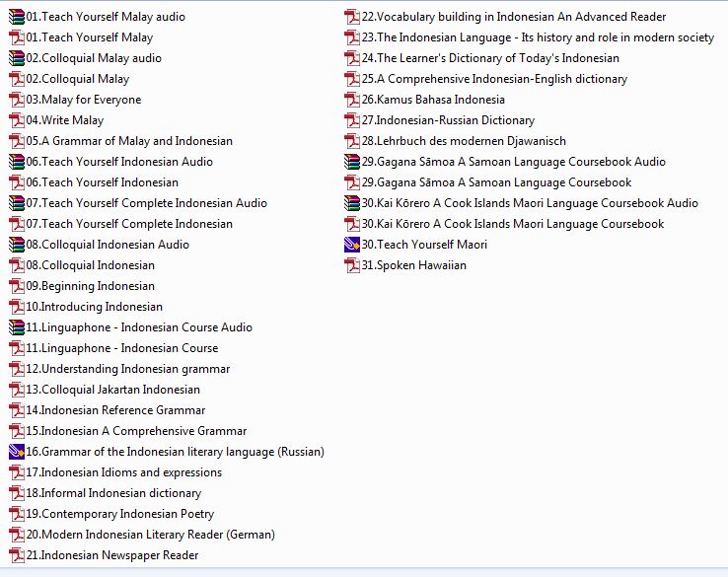Click the PDF icon for 21.Indonesian Newspaper Reader
Image resolution: width=728 pixels, height=577 pixels.
click(17, 555)
